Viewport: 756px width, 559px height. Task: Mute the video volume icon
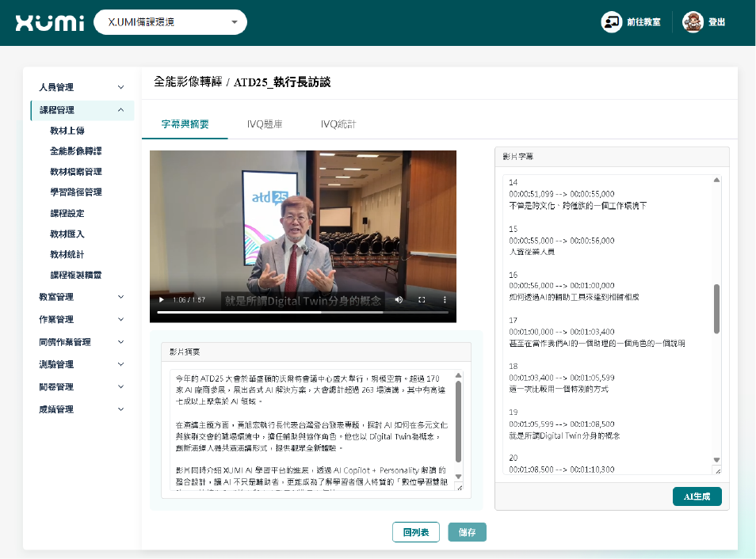pyautogui.click(x=399, y=300)
